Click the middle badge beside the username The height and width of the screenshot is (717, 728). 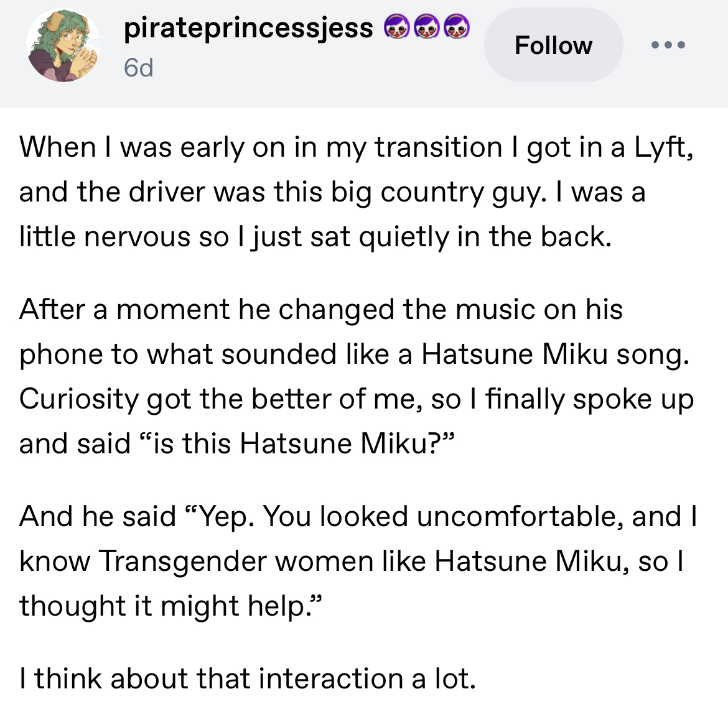pyautogui.click(x=426, y=27)
